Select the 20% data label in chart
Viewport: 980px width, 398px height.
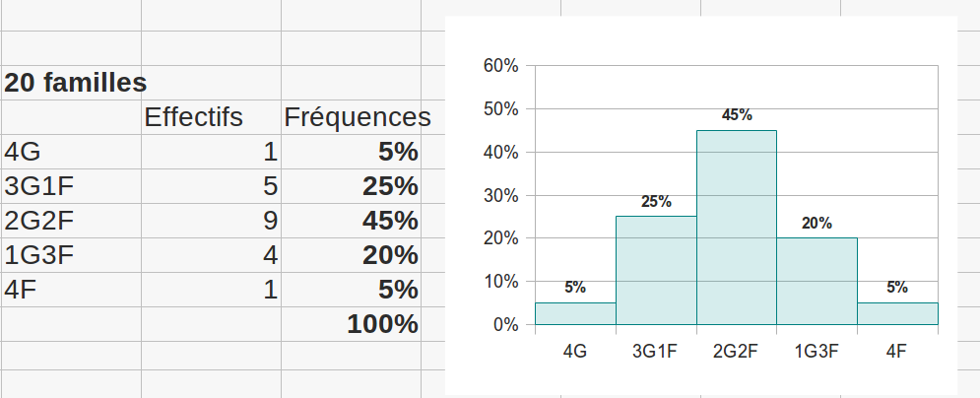tap(817, 223)
